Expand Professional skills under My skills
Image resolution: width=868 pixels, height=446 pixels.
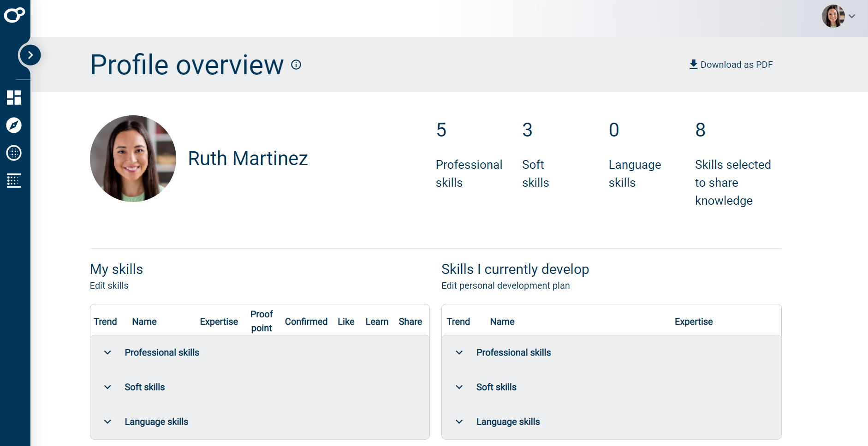click(107, 352)
